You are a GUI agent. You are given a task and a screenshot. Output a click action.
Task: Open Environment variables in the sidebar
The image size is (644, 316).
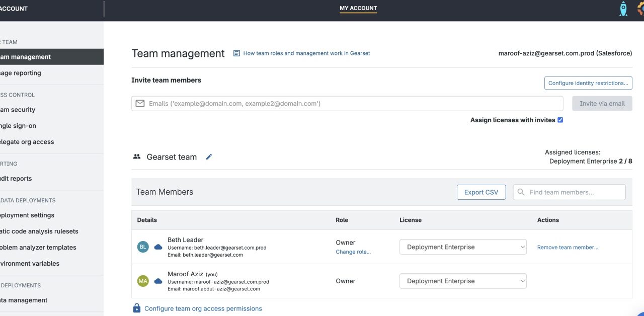tap(29, 264)
